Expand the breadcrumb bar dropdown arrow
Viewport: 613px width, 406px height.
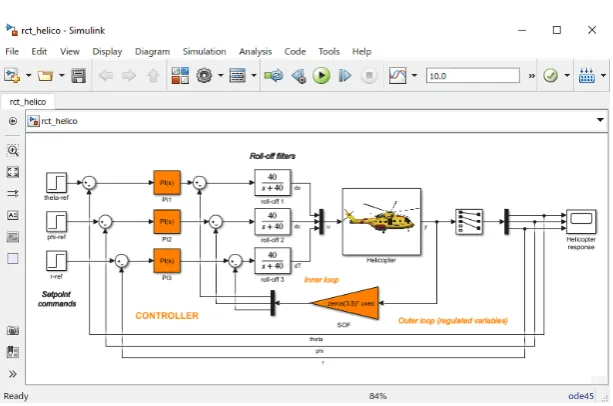[x=600, y=120]
